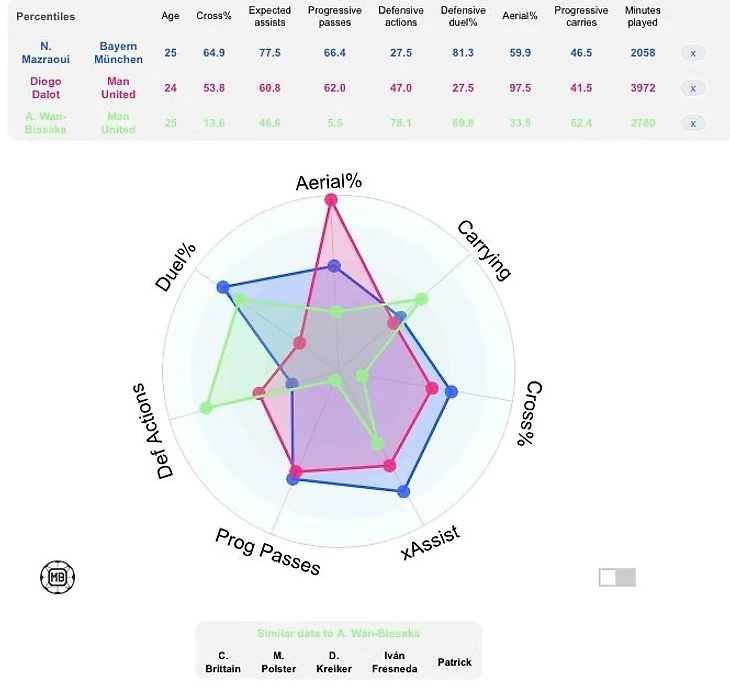Viewport: 730px width, 697px height.
Task: Click the Minutes played column header
Action: pos(643,16)
